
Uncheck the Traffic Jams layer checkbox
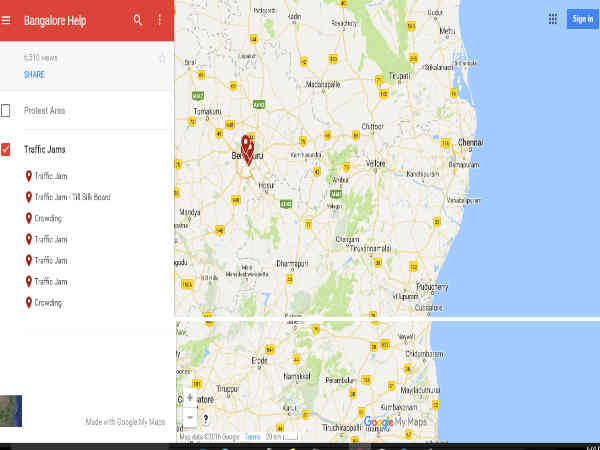coord(7,149)
